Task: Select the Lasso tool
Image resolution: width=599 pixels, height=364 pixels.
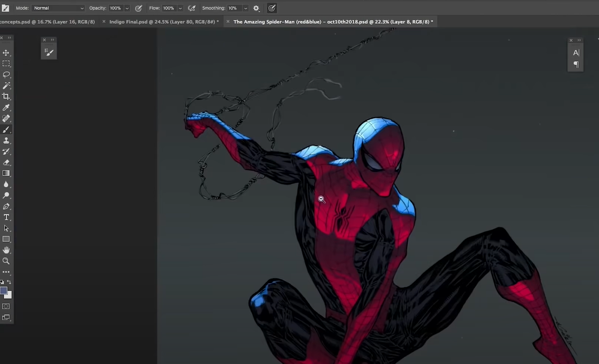Action: [6, 75]
